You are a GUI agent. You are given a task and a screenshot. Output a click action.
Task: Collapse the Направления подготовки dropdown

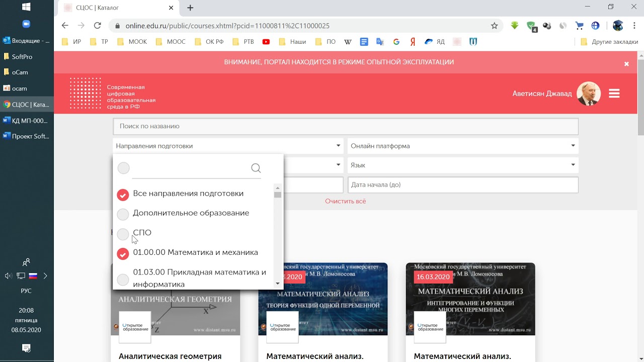coord(228,146)
